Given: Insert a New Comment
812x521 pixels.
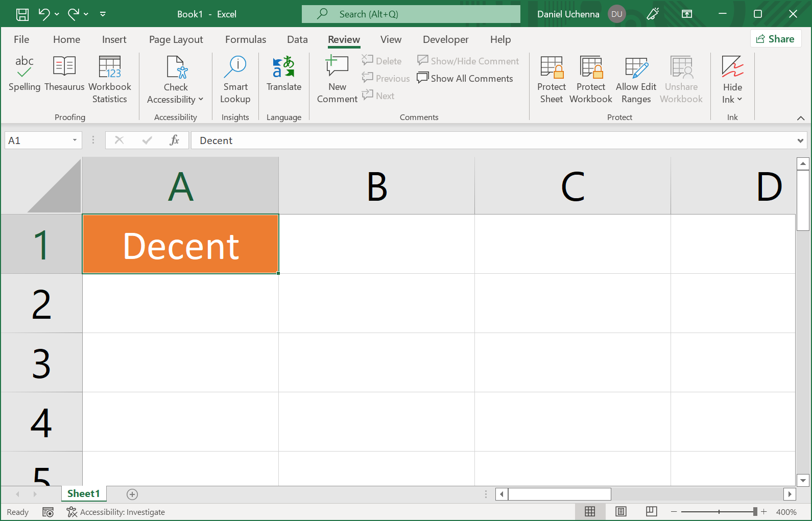Looking at the screenshot, I should [337, 79].
